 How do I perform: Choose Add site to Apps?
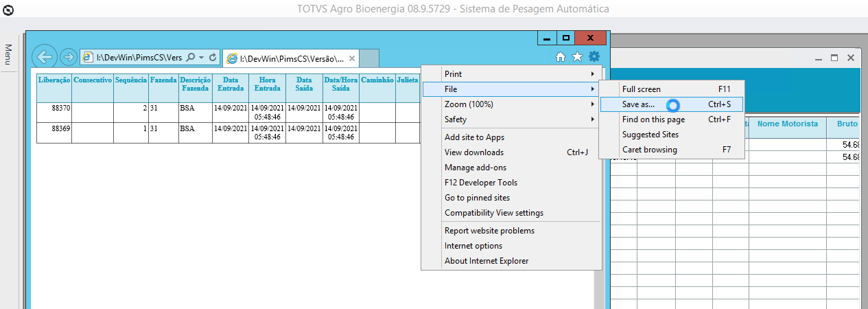pyautogui.click(x=511, y=137)
